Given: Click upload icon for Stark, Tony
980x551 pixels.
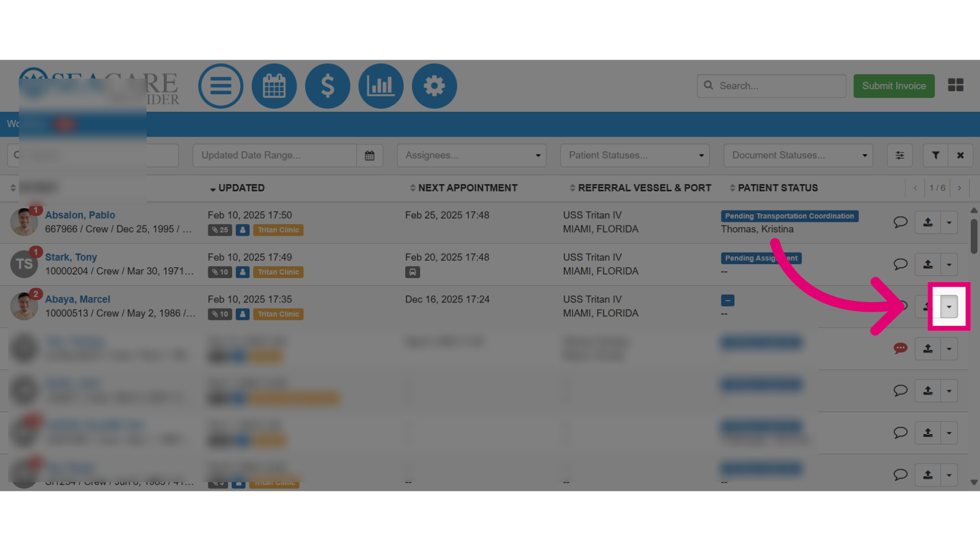Looking at the screenshot, I should coord(928,264).
